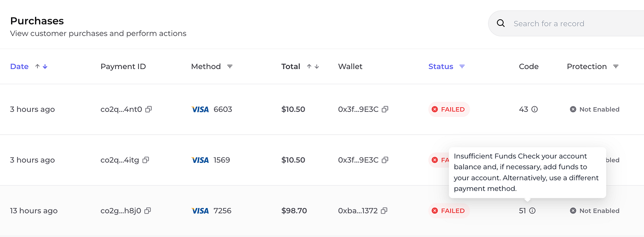Copy wallet address 0xba...1372
Screen dimensions: 644x237
coord(384,211)
